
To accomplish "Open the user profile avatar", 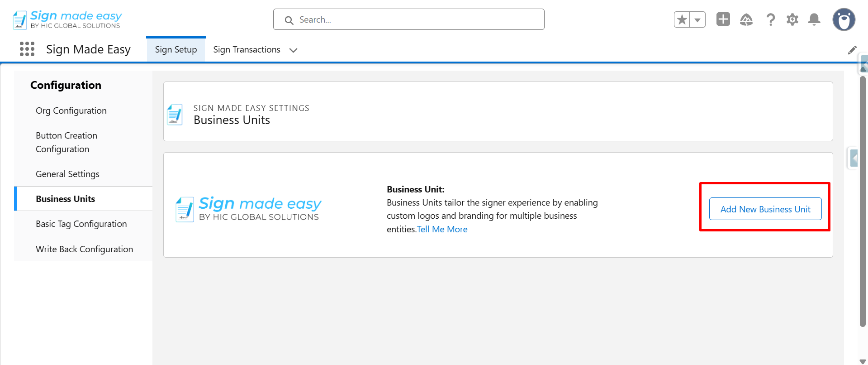I will tap(844, 19).
